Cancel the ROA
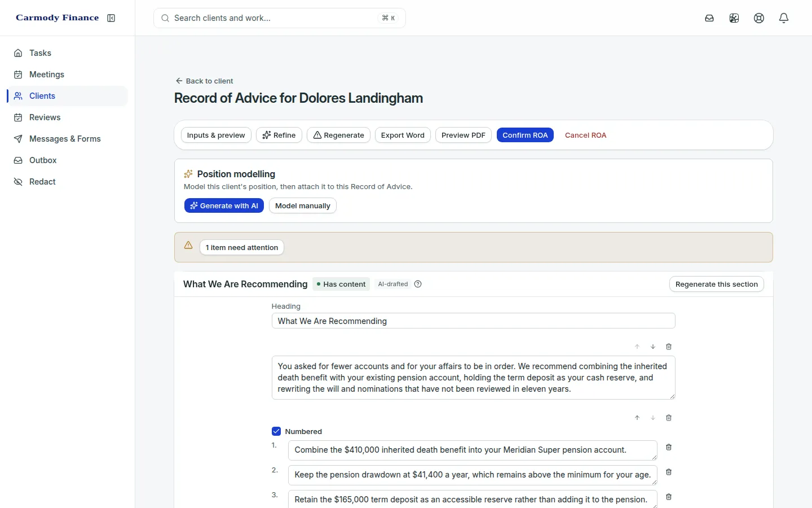812x508 pixels. (585, 135)
